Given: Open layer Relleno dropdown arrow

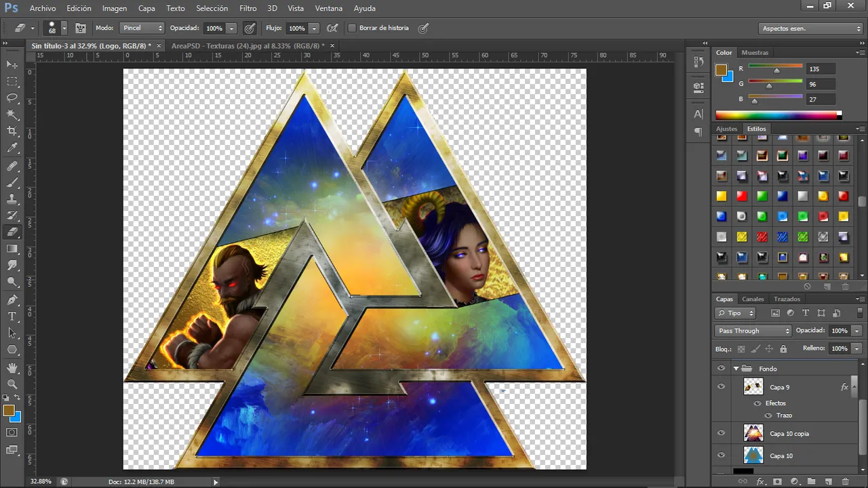Looking at the screenshot, I should 856,348.
